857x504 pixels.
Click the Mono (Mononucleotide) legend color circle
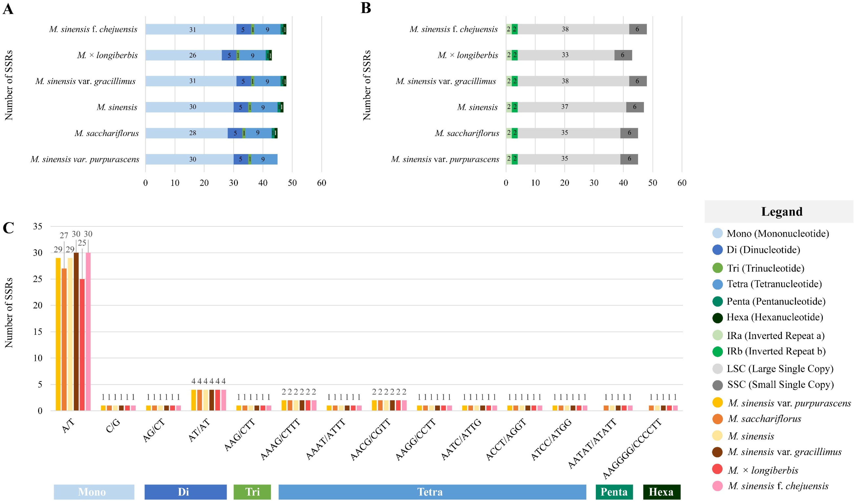click(717, 233)
